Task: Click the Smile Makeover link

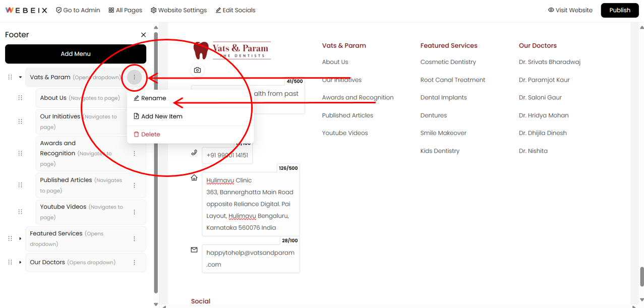Action: click(x=443, y=133)
